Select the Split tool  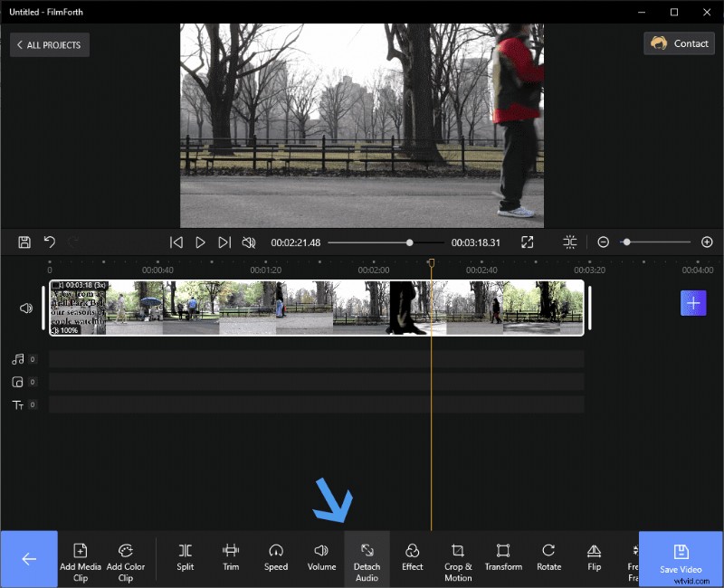tap(185, 558)
